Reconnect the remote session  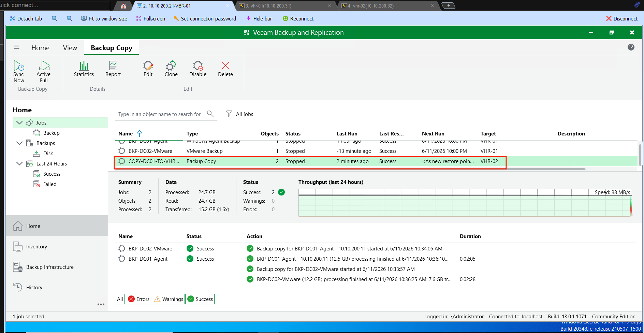(298, 18)
